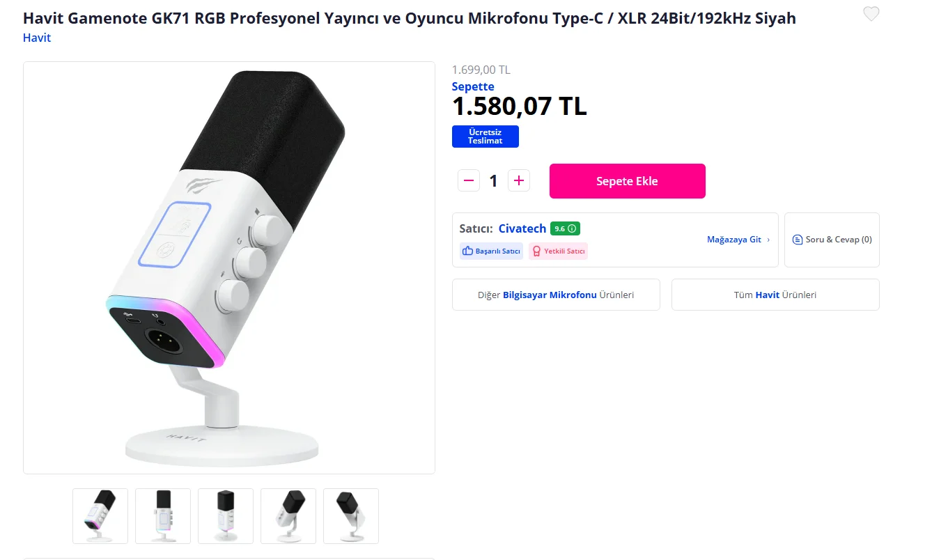
Task: Click the main microphone product image
Action: click(229, 268)
